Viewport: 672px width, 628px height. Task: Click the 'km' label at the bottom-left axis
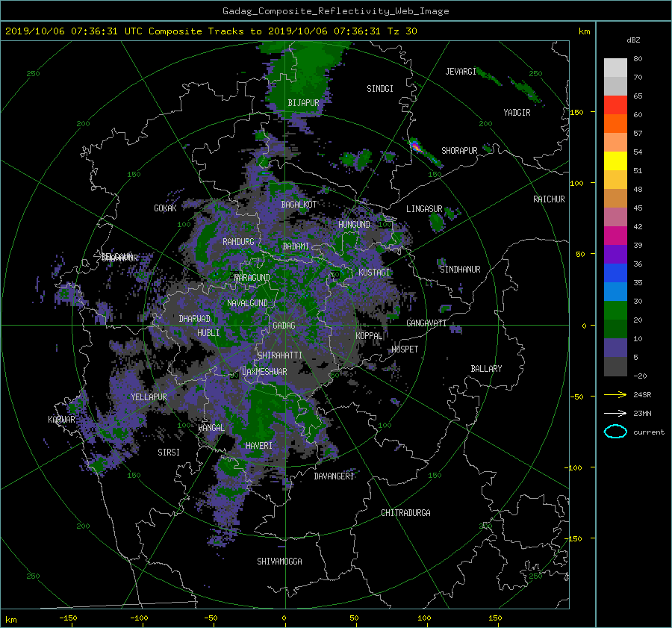click(10, 620)
